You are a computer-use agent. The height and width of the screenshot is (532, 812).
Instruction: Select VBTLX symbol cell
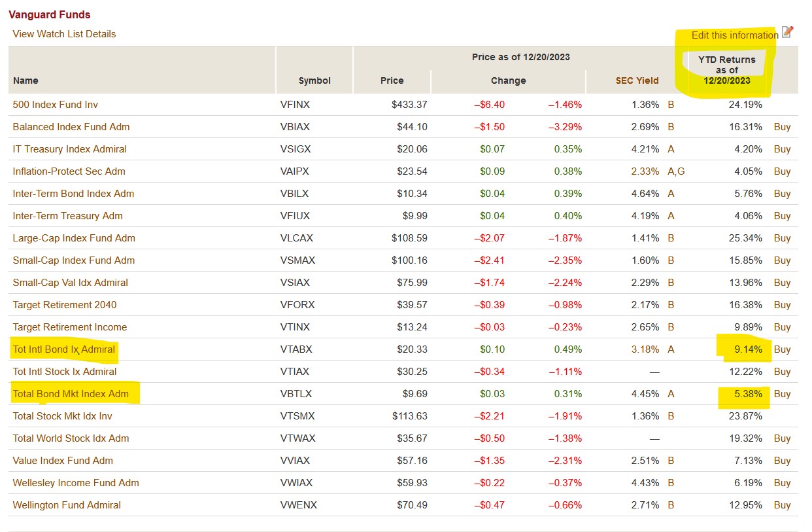coord(296,394)
